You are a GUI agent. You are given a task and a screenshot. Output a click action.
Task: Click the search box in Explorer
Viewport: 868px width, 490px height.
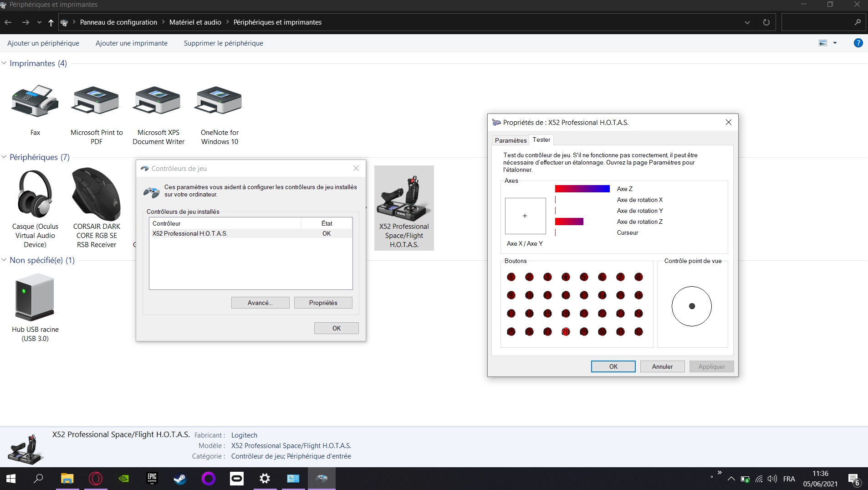pos(823,22)
